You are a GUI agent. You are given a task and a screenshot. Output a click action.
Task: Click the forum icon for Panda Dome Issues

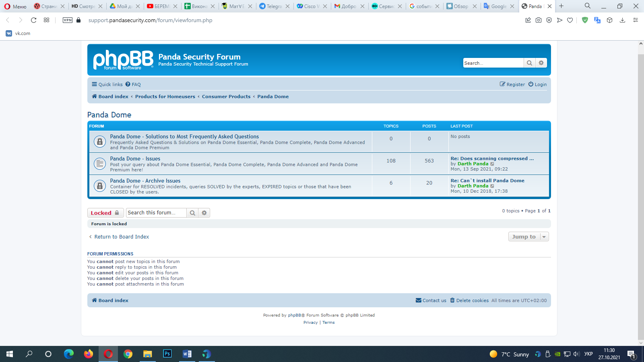[x=99, y=164]
